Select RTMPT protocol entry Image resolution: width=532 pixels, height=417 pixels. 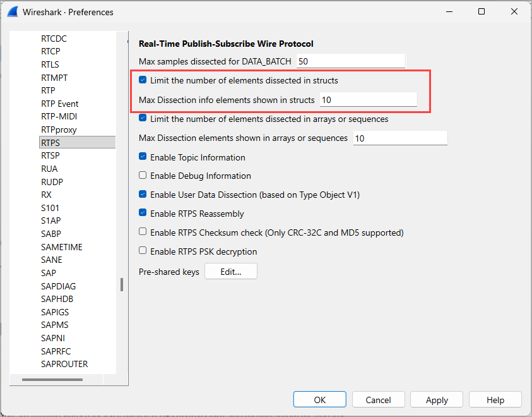tap(54, 78)
